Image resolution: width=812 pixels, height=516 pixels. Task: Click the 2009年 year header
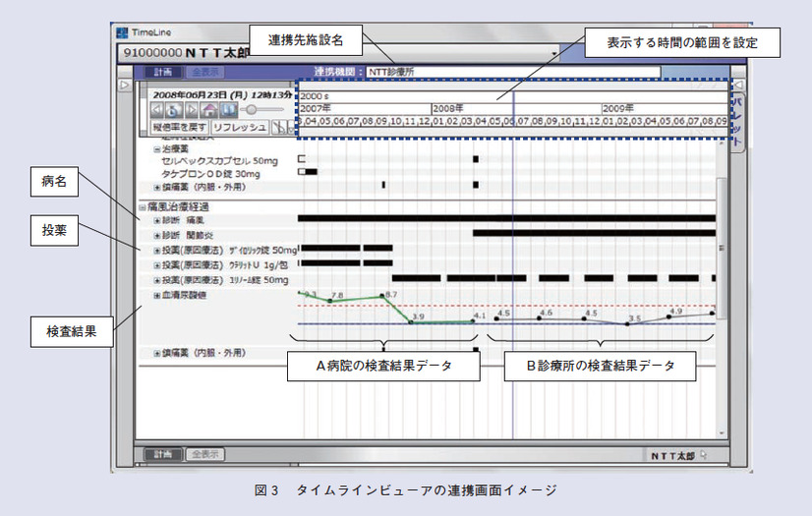click(665, 109)
